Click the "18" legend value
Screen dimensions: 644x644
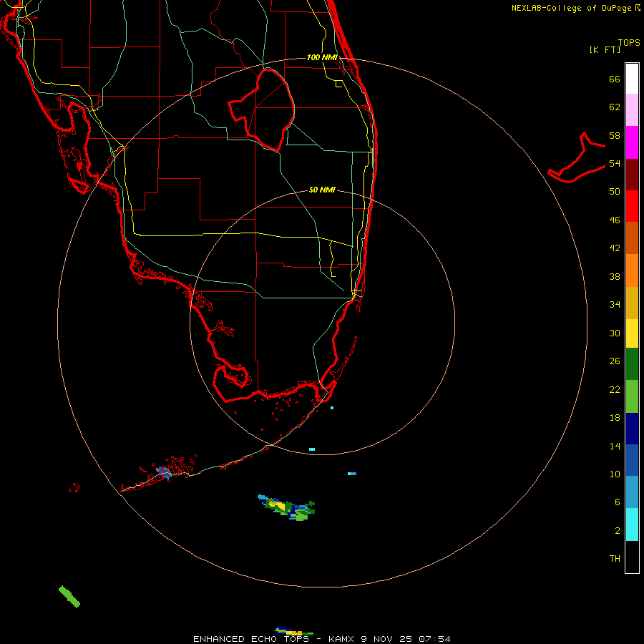click(x=615, y=418)
